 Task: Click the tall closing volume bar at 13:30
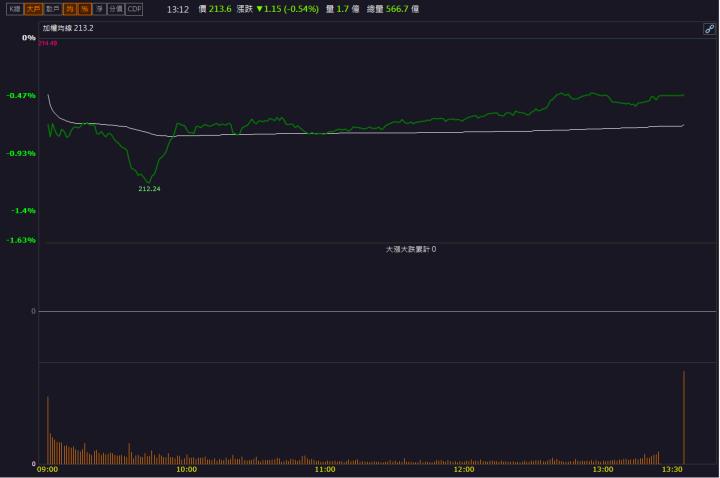point(684,417)
